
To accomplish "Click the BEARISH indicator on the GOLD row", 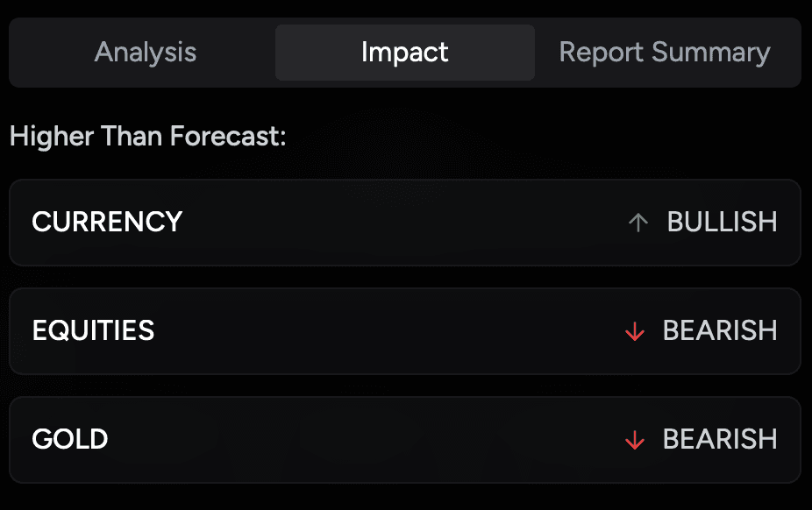I will click(x=634, y=439).
